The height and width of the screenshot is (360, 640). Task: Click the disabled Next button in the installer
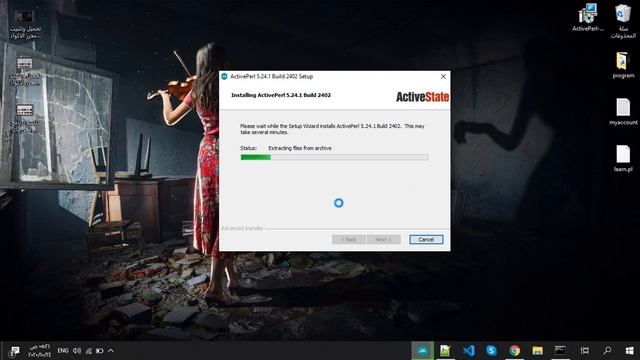(383, 240)
